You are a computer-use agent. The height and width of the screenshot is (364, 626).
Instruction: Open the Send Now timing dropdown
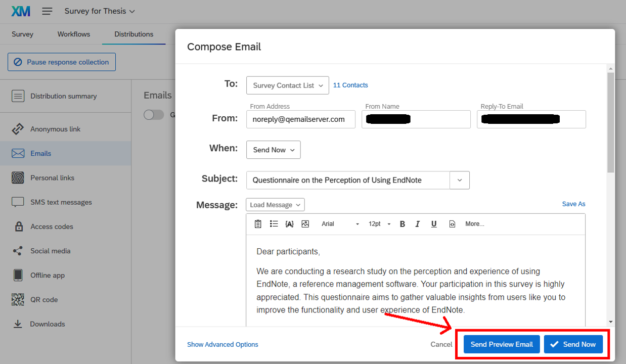pyautogui.click(x=273, y=150)
